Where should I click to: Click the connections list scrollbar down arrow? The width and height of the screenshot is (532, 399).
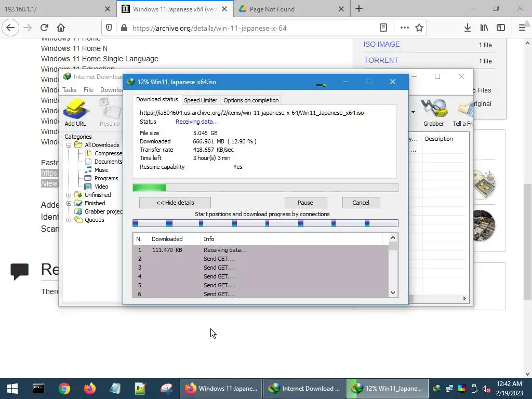click(393, 293)
